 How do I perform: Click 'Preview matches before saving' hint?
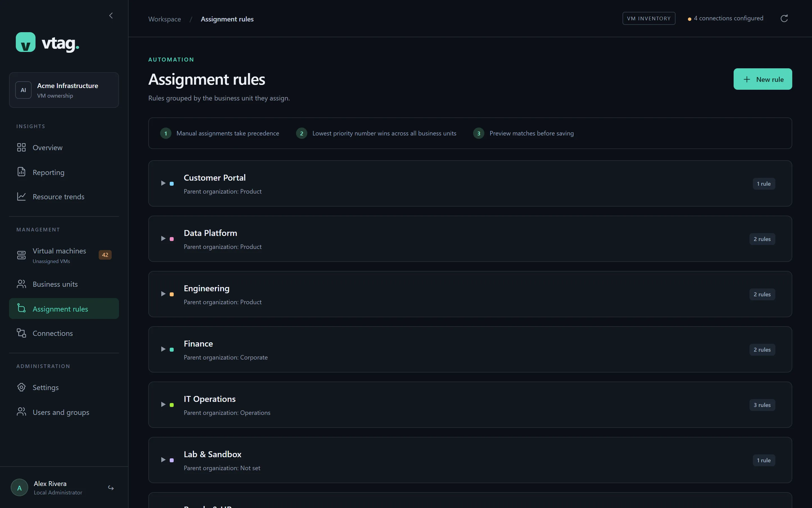531,133
